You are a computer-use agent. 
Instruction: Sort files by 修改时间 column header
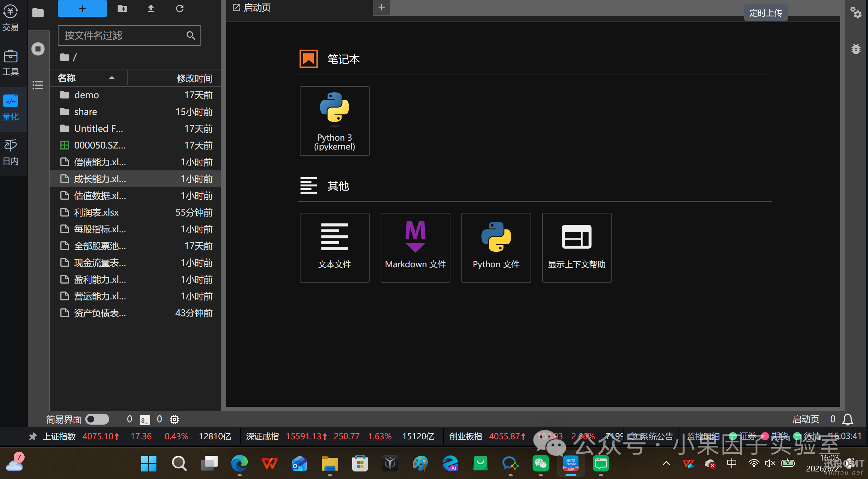tap(174, 78)
